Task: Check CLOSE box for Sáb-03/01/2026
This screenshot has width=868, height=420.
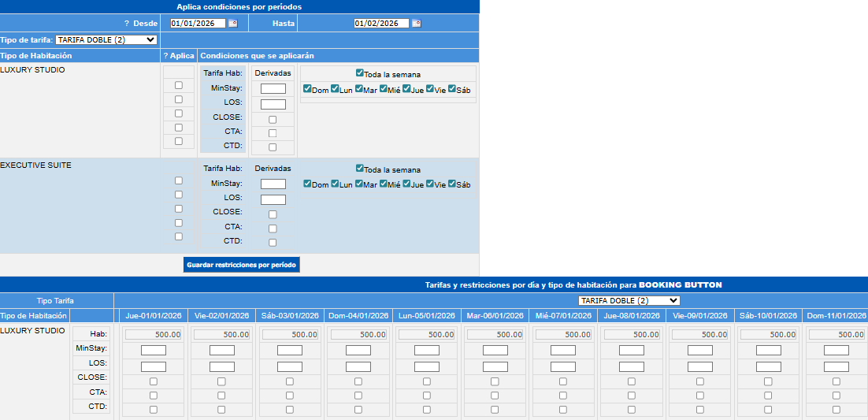Action: click(x=290, y=381)
